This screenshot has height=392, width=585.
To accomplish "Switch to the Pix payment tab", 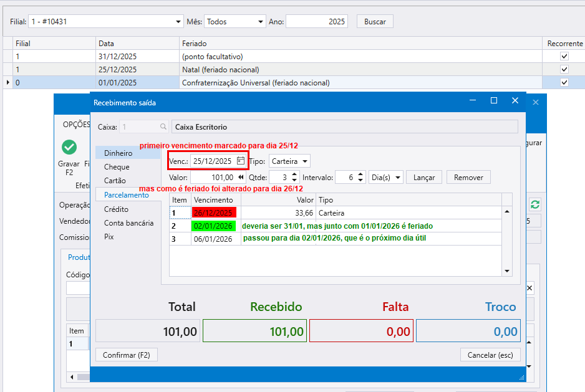I will click(109, 237).
